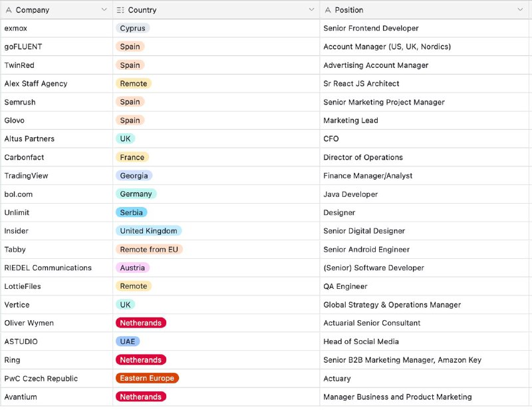Click the "LottieFiles" company cell
This screenshot has height=410, width=532.
pyautogui.click(x=57, y=286)
